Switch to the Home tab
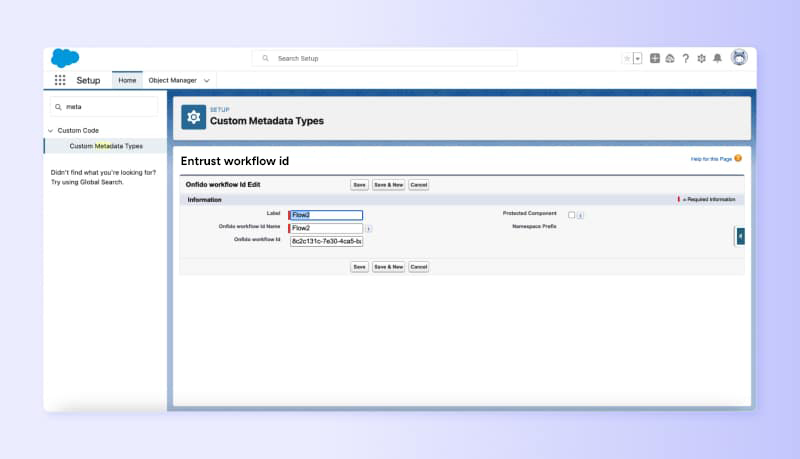The width and height of the screenshot is (800, 459). pyautogui.click(x=127, y=80)
